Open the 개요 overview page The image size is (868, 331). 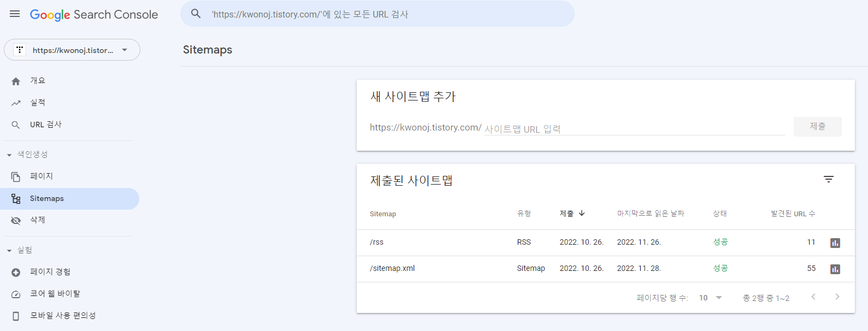[x=38, y=81]
